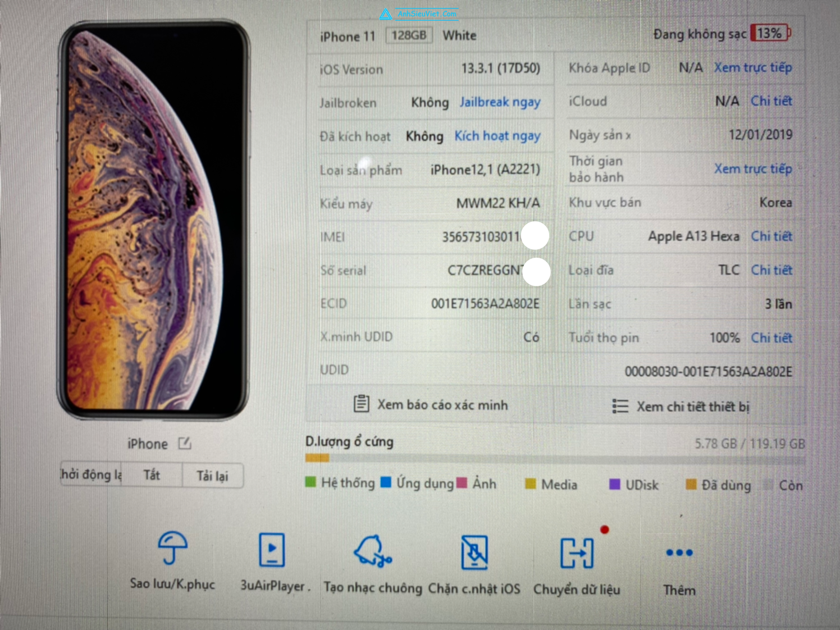This screenshot has height=630, width=840.
Task: Click the list icon beside Xem chi tiết thiết bị
Action: [x=620, y=406]
